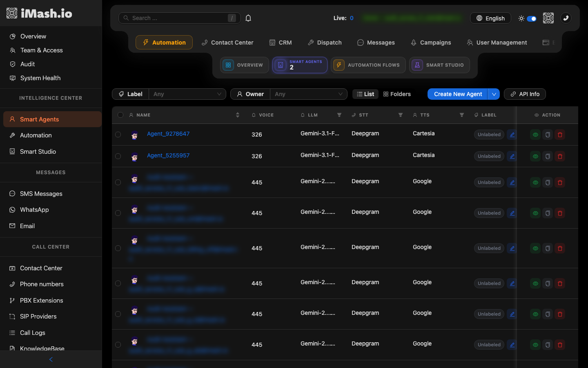Switch to the Contact Center top tab
The height and width of the screenshot is (368, 588).
[227, 43]
